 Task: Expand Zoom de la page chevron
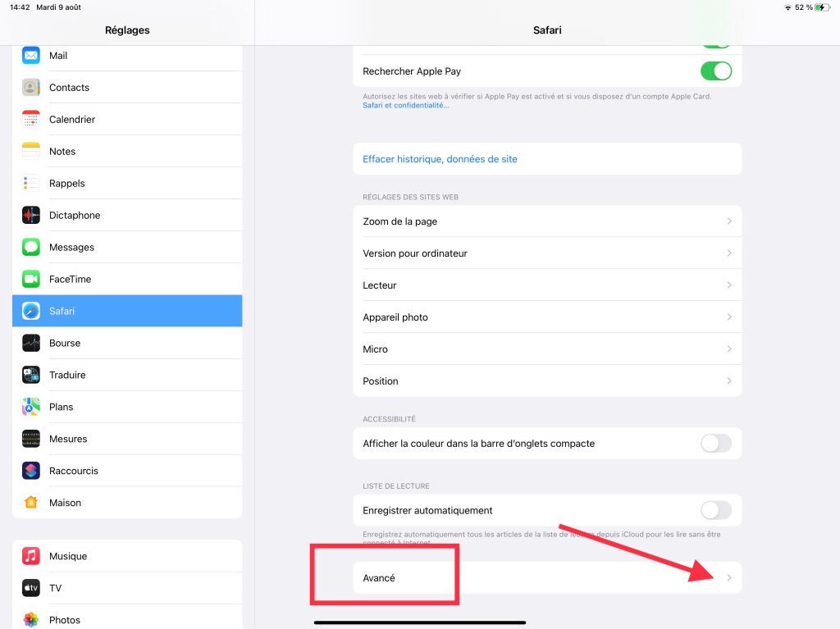point(728,221)
